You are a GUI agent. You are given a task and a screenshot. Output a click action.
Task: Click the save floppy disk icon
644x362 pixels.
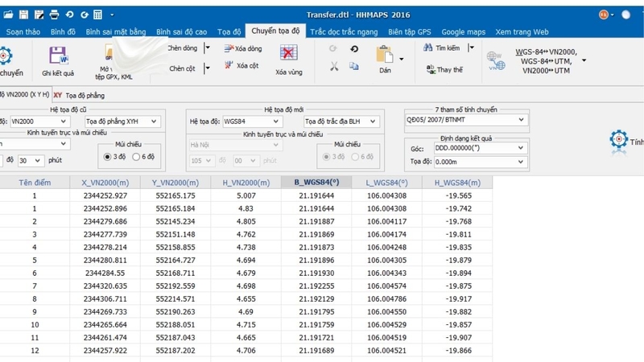click(24, 14)
